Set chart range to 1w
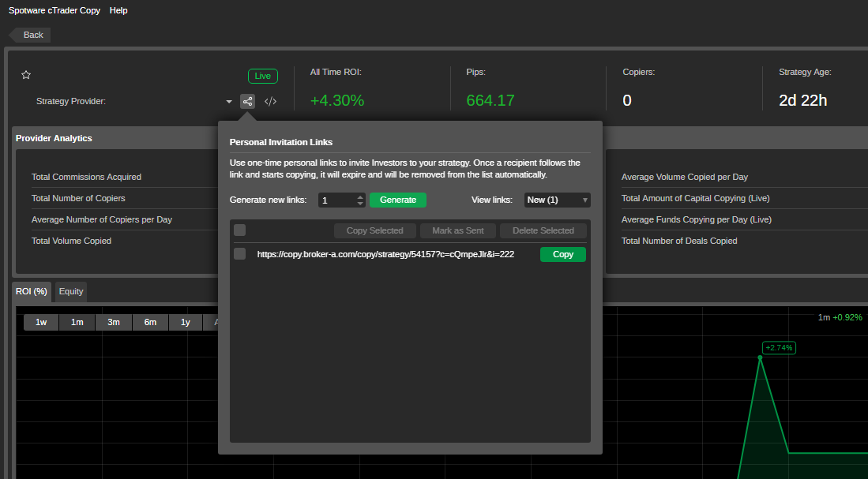Screen dimensions: 868x479 pyautogui.click(x=41, y=322)
